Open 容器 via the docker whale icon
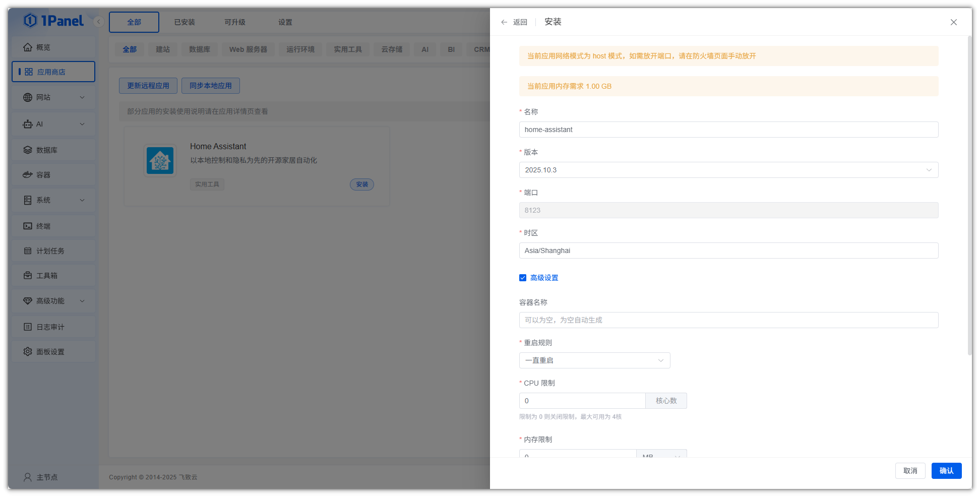 pos(28,175)
